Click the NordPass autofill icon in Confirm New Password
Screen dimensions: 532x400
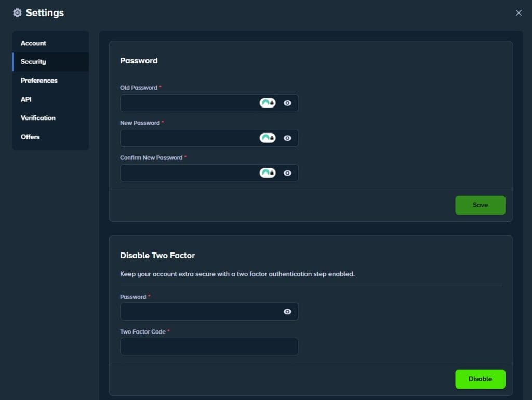[268, 172]
